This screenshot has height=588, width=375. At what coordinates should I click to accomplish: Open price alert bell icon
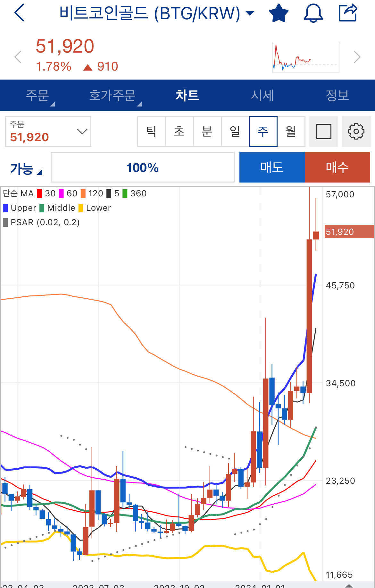[313, 13]
